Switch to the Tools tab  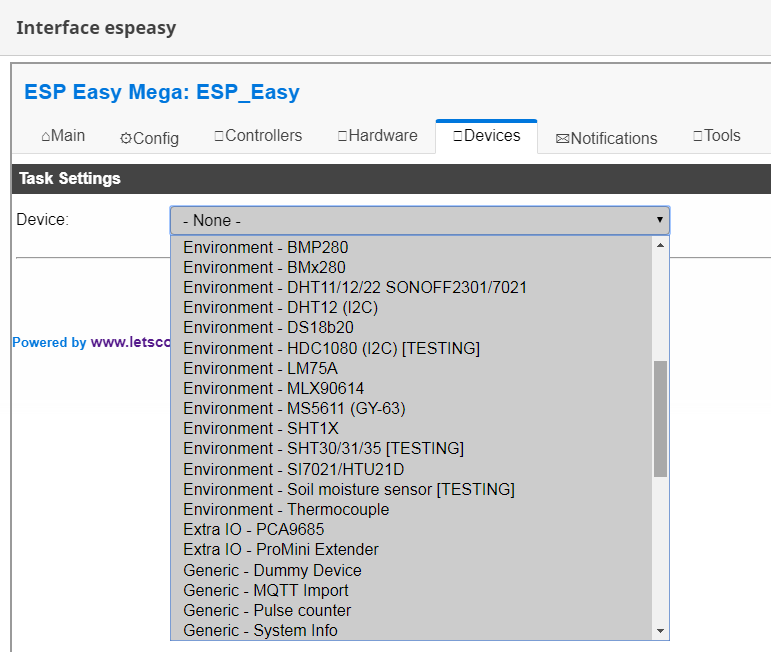tap(716, 136)
